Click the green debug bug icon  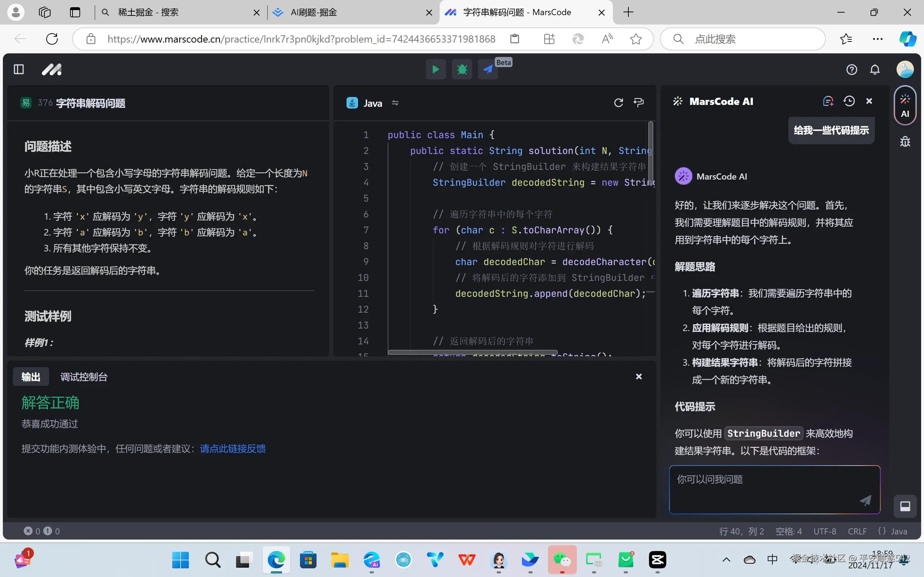(462, 70)
